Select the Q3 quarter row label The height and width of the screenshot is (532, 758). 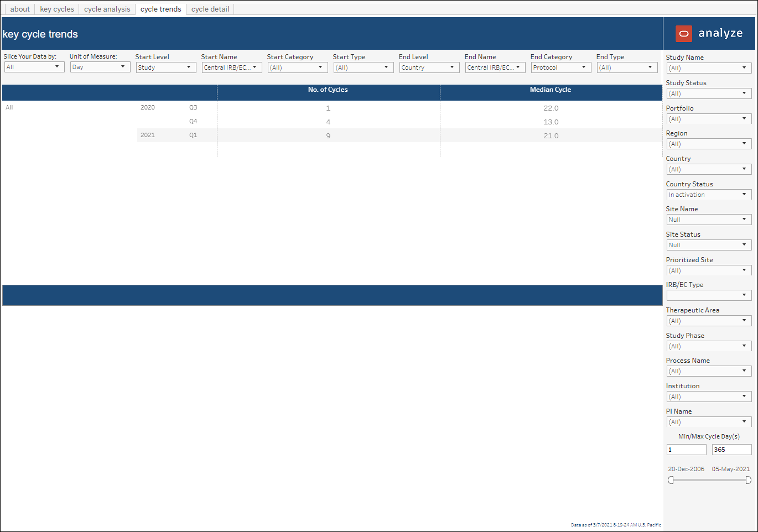pyautogui.click(x=193, y=107)
